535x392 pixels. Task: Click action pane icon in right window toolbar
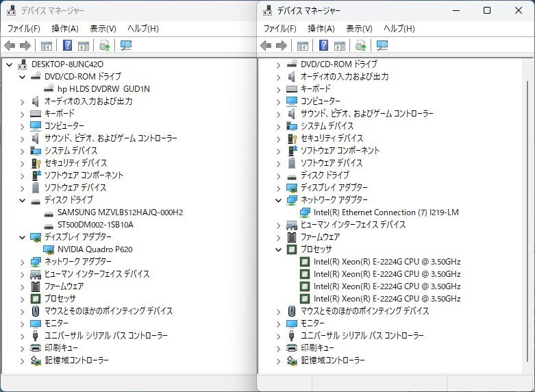click(x=340, y=45)
